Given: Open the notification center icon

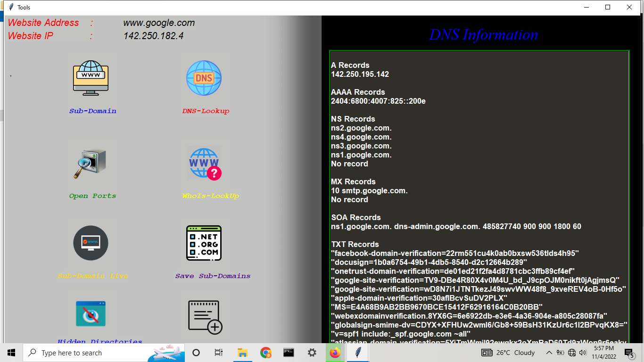Looking at the screenshot, I should [x=629, y=353].
